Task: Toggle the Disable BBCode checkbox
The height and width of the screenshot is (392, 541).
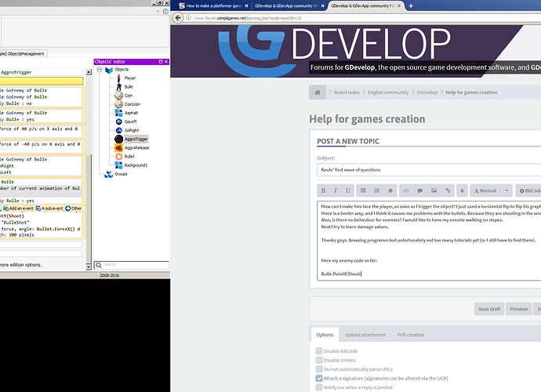Action: pyautogui.click(x=319, y=351)
